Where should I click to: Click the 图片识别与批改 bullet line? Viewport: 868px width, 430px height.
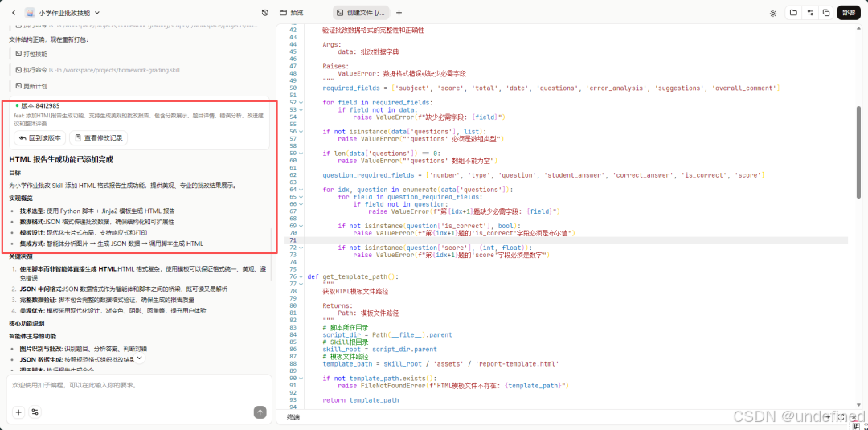(x=83, y=349)
